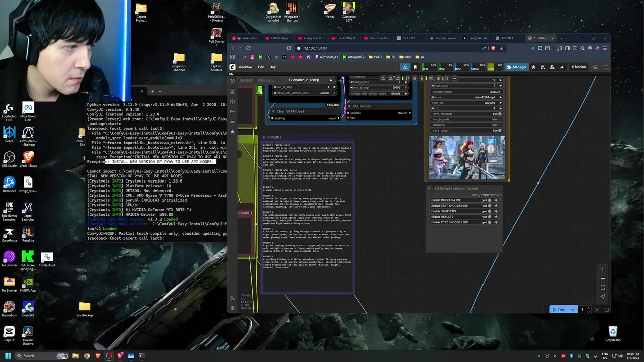Expand terminal tab dropdown chevron
The width and height of the screenshot is (644, 362).
[x=160, y=91]
